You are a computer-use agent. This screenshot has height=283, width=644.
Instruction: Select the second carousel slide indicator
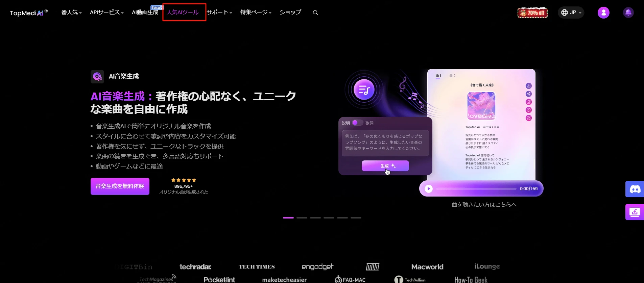tap(302, 218)
